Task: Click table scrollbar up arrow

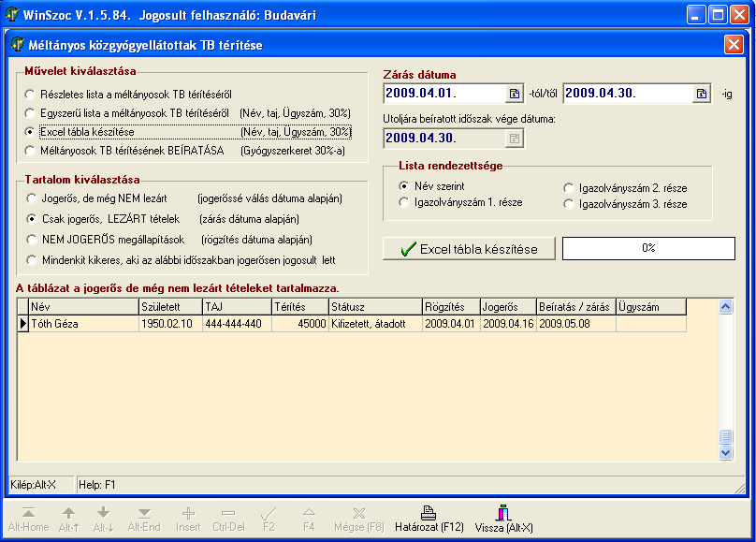Action: (x=726, y=307)
